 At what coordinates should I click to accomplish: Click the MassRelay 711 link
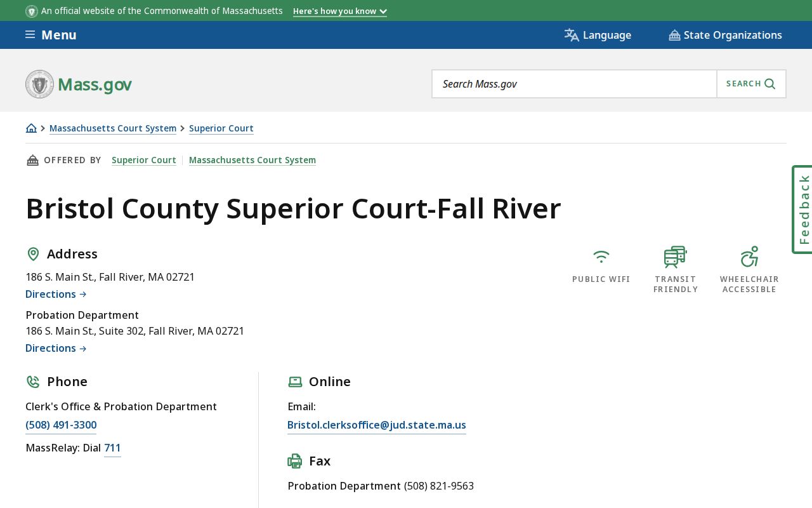[x=112, y=448]
